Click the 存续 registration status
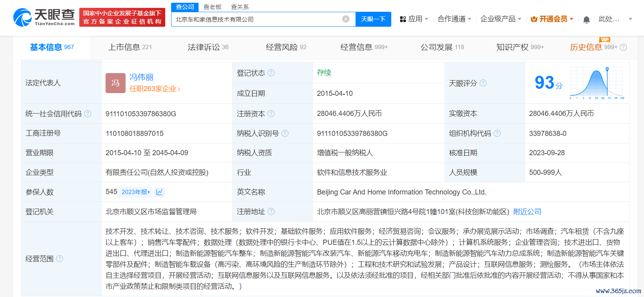644x297 pixels. point(324,72)
